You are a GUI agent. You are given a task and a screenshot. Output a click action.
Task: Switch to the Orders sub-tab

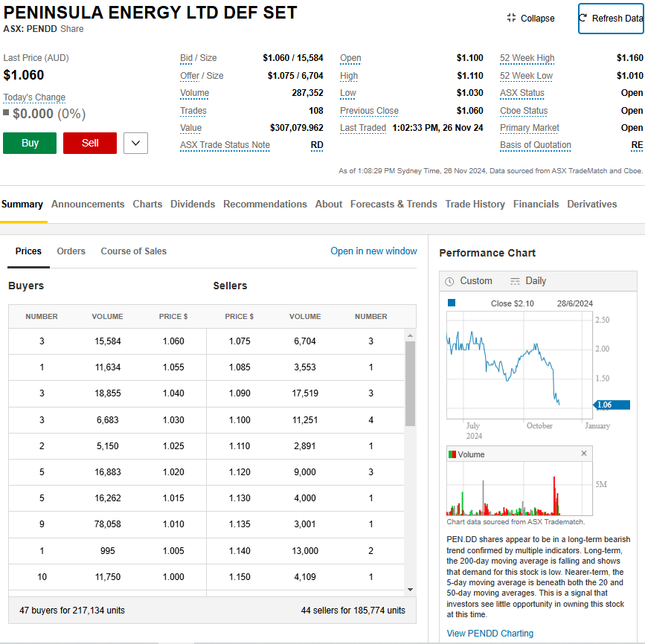[x=71, y=251]
